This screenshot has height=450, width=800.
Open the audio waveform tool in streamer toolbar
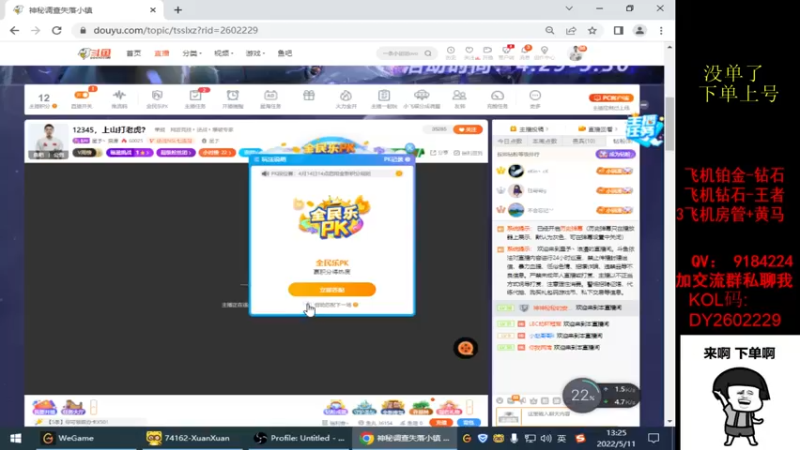point(119,95)
